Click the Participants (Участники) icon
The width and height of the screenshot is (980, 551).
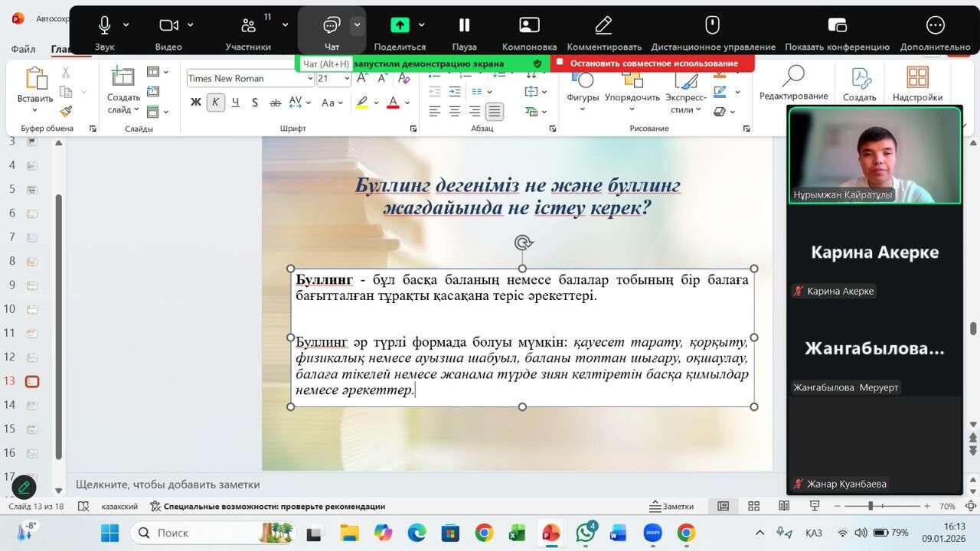click(248, 26)
